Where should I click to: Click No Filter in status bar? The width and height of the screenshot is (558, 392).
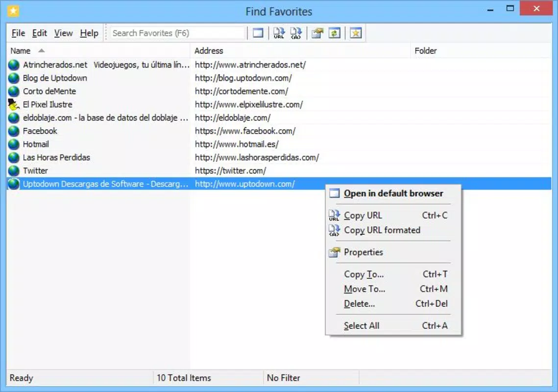(284, 378)
